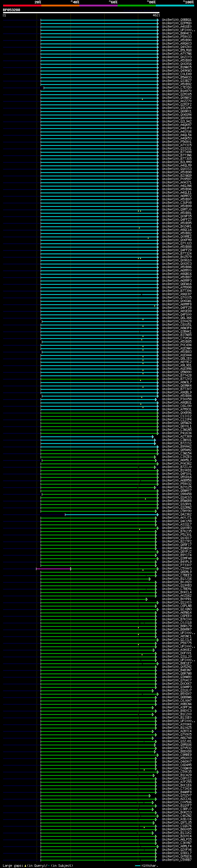Click hit label UniRef100_Q9TLU5
The image size is (197, 868).
click(x=176, y=822)
